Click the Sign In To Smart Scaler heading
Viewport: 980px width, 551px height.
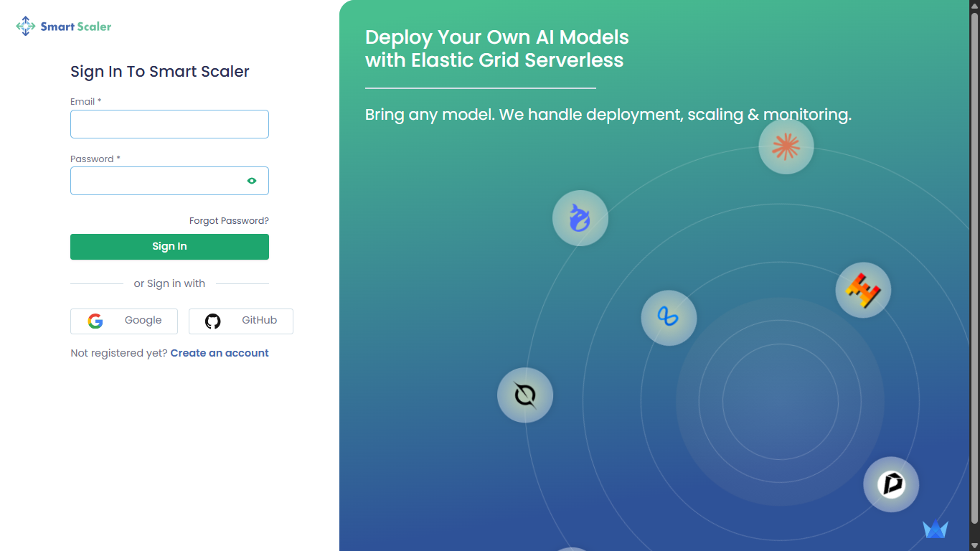pos(160,72)
